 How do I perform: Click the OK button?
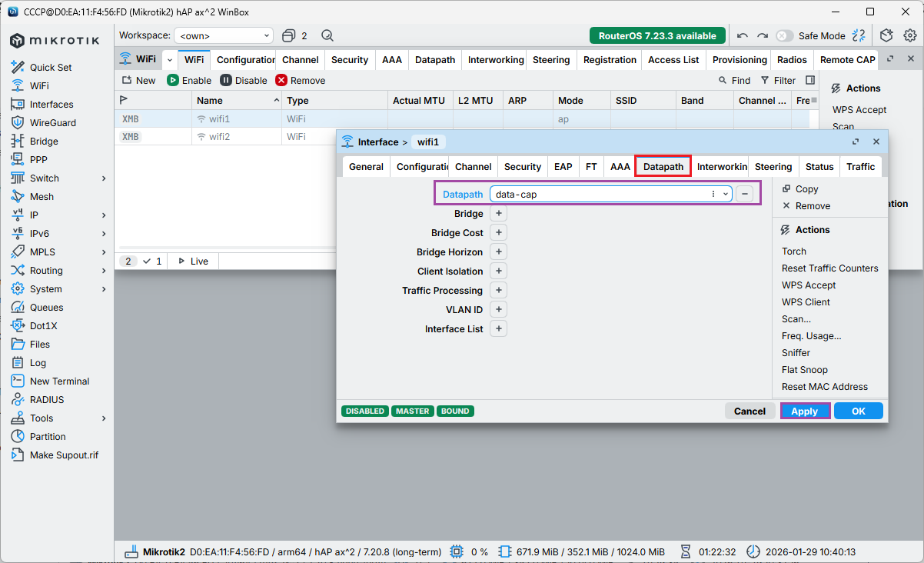(x=859, y=411)
